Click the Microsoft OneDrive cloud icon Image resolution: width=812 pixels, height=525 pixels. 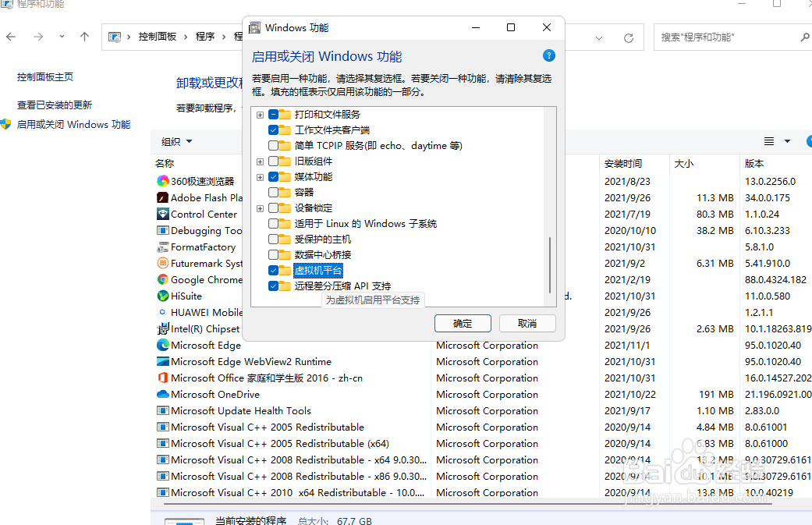point(161,394)
